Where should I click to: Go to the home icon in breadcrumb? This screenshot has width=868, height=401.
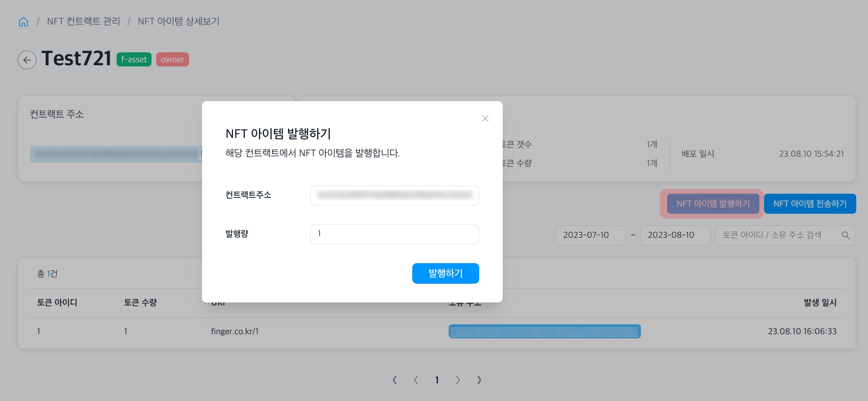[23, 21]
